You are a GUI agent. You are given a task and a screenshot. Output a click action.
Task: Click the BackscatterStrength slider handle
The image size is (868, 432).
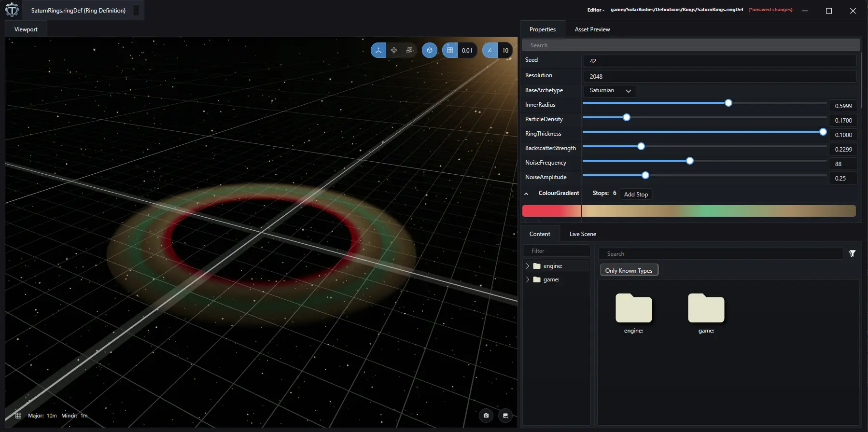pos(641,146)
